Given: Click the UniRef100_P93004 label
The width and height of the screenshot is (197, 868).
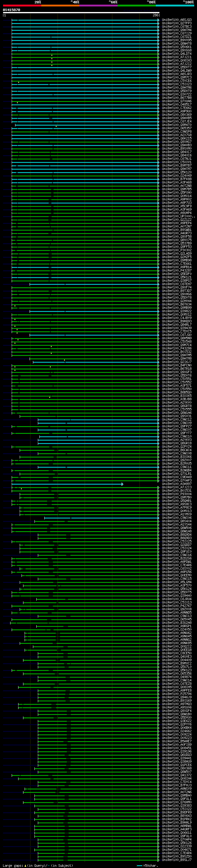Looking at the screenshot, I should point(177,494).
